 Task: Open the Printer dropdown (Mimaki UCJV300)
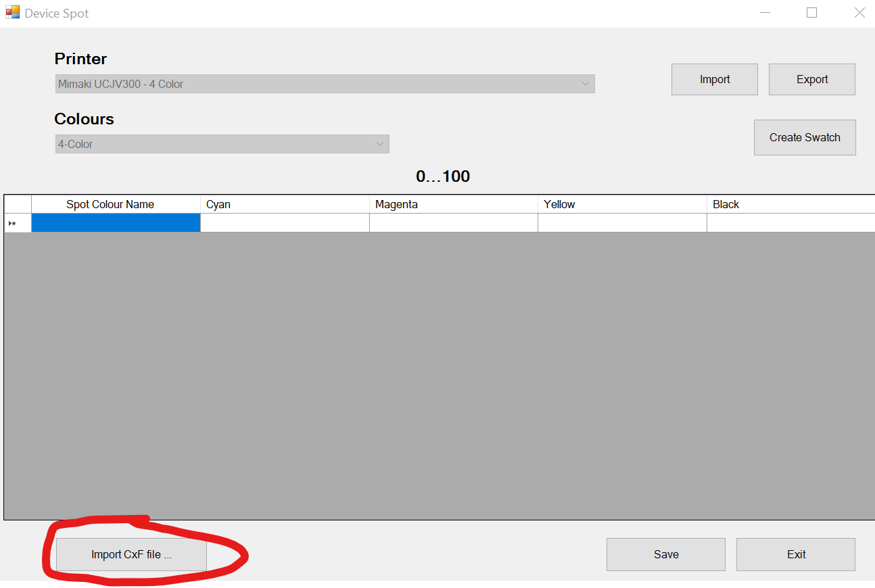click(325, 84)
